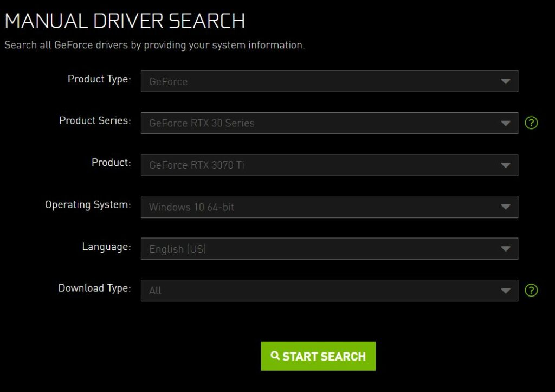Click the help icon beside Product Series

tap(531, 123)
